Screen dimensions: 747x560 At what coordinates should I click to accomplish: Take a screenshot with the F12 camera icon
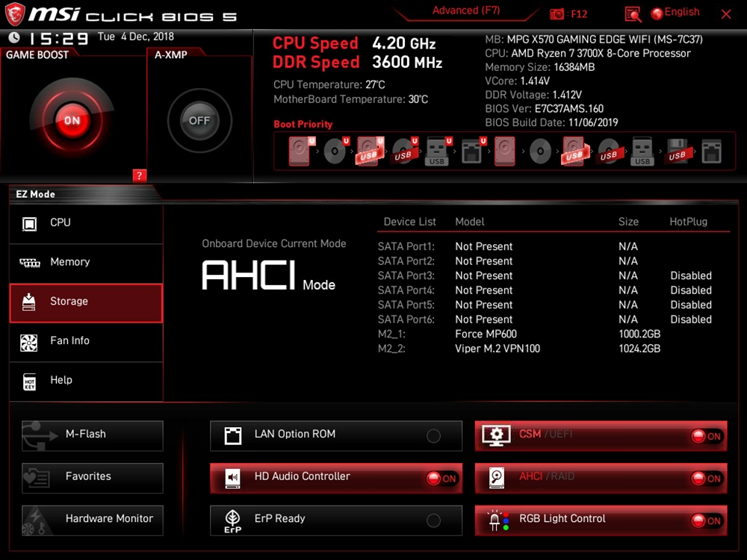click(x=557, y=13)
